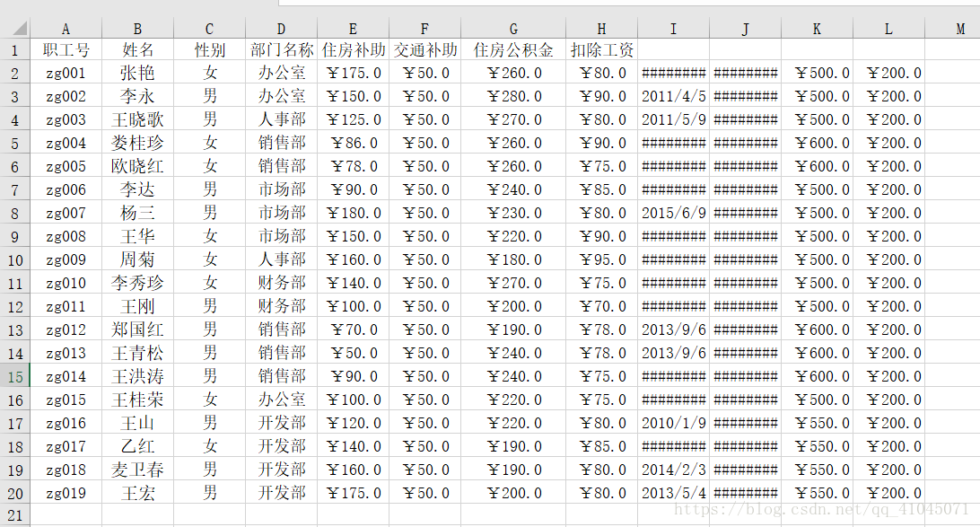
Task: Click date cell 2013/5/4
Action: (x=673, y=493)
